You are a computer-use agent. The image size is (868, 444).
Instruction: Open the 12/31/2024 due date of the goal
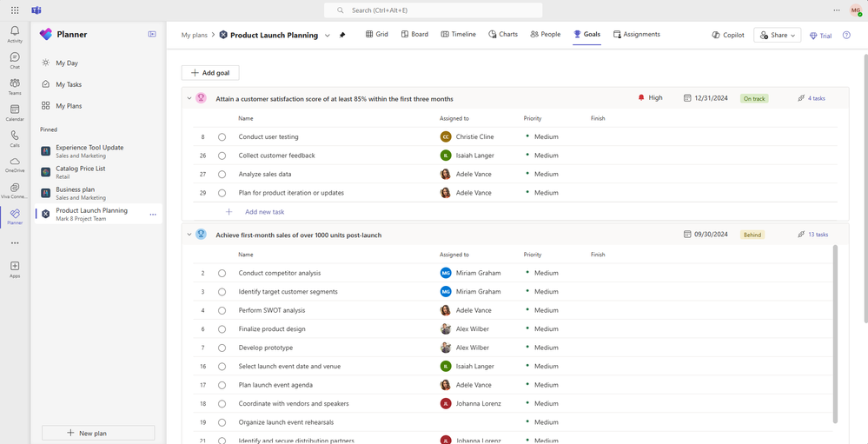coord(706,98)
